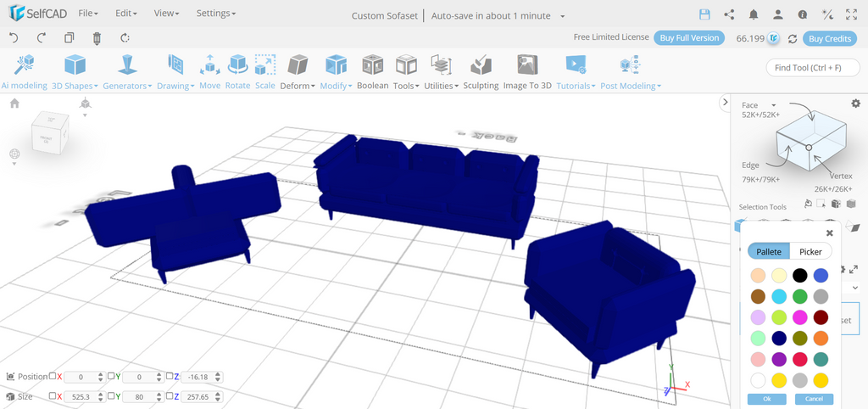
Task: Select the Rotate tool
Action: tap(237, 72)
